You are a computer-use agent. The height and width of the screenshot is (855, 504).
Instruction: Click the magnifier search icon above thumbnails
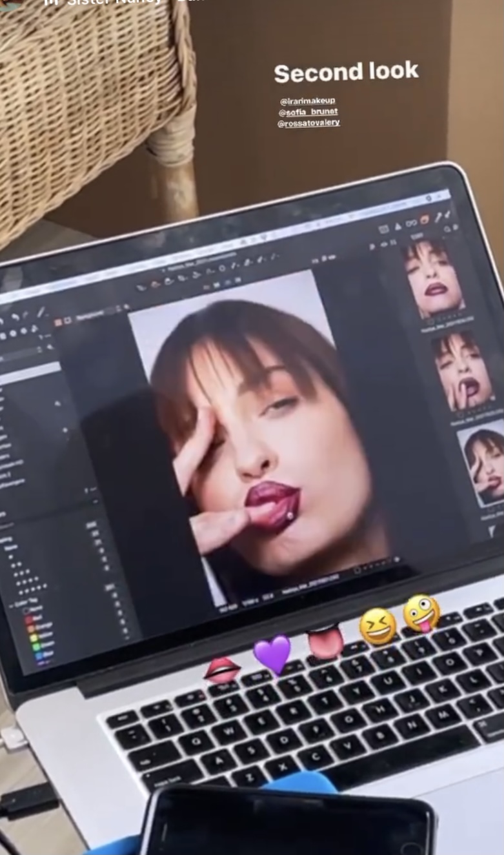click(449, 229)
